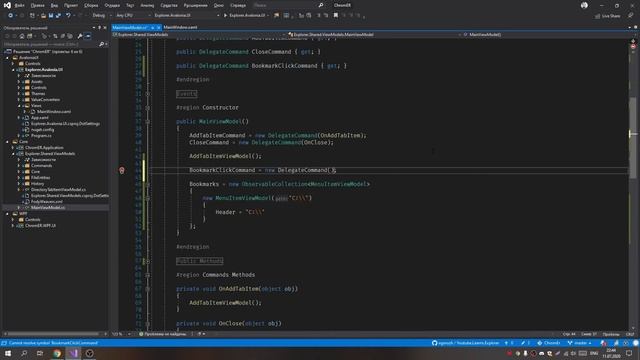Click the Open file folder toolbar icon
Viewport: 640px width, 360px height.
[x=43, y=15]
